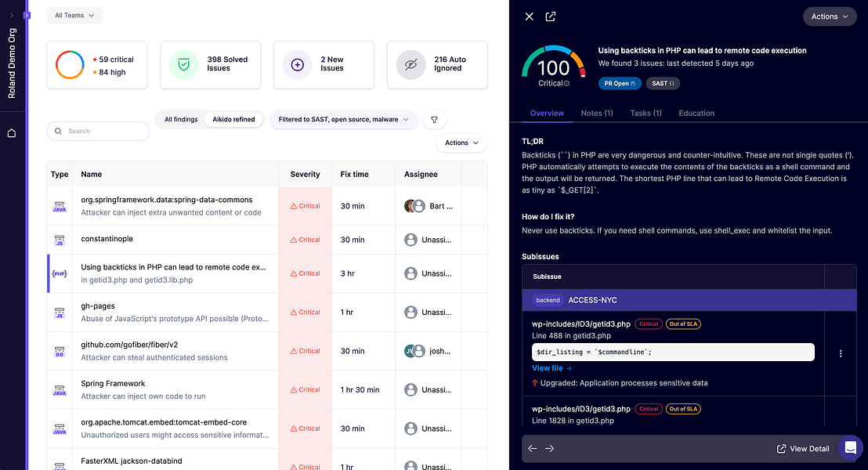Click Unassigned avatar on gh-pages row
Viewport: 868px width, 470px height.
(410, 313)
